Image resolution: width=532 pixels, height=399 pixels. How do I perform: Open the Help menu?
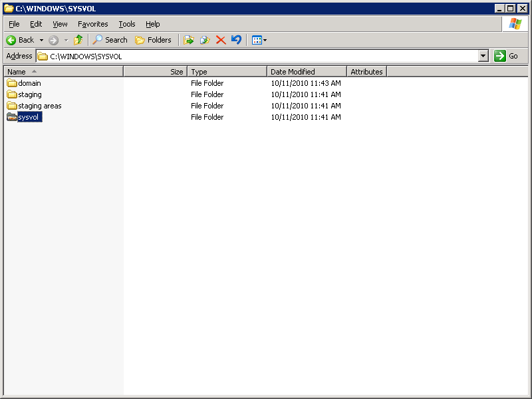coord(153,24)
